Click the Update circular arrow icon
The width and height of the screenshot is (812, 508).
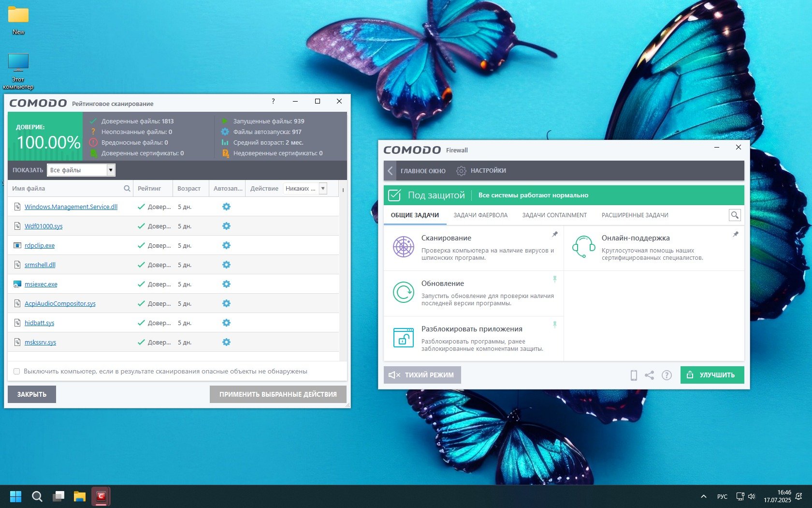pyautogui.click(x=403, y=292)
